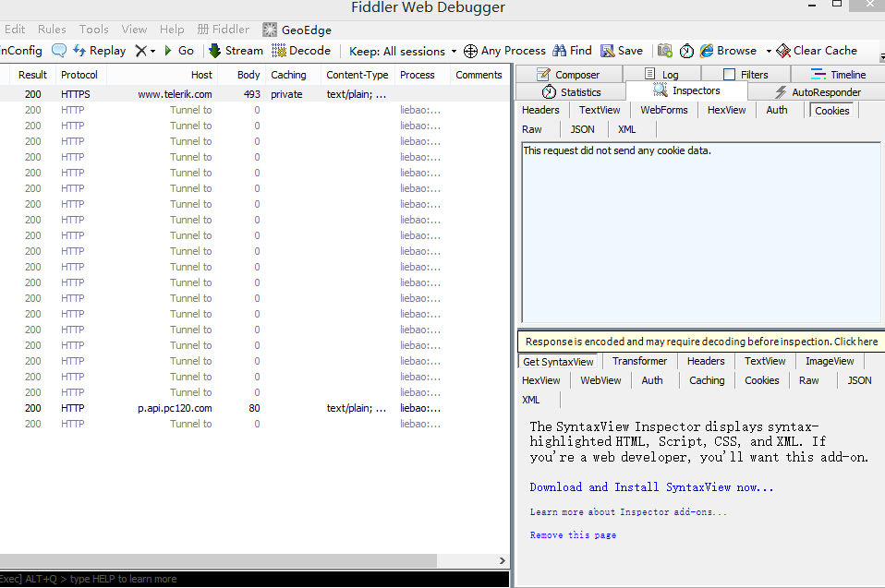The height and width of the screenshot is (588, 885).
Task: Open request Headers inspector tab
Action: tap(540, 110)
